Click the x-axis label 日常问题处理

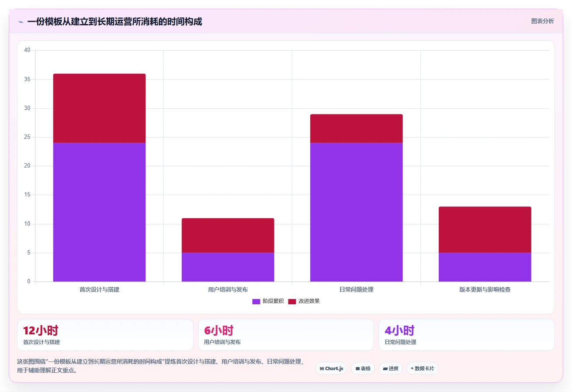356,289
